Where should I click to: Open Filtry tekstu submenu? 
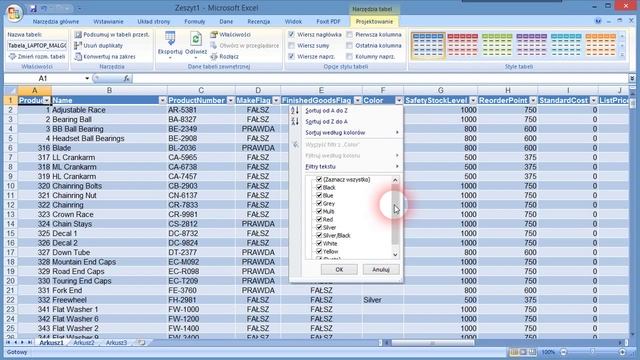click(x=351, y=167)
